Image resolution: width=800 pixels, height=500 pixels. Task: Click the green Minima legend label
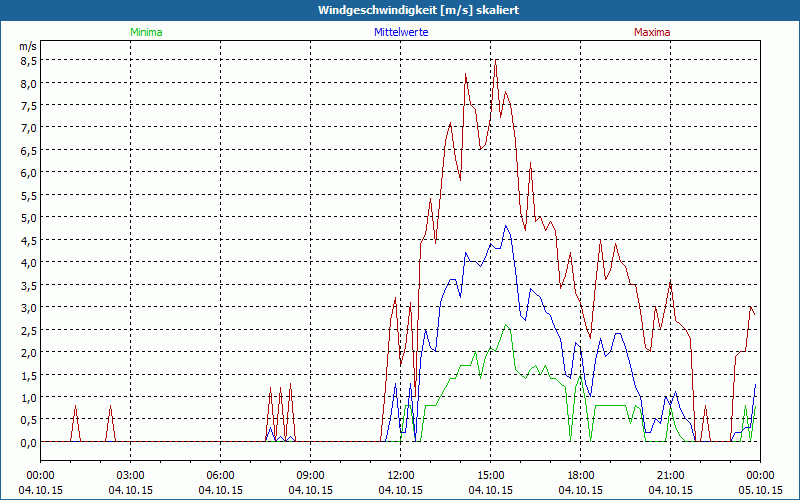point(146,32)
